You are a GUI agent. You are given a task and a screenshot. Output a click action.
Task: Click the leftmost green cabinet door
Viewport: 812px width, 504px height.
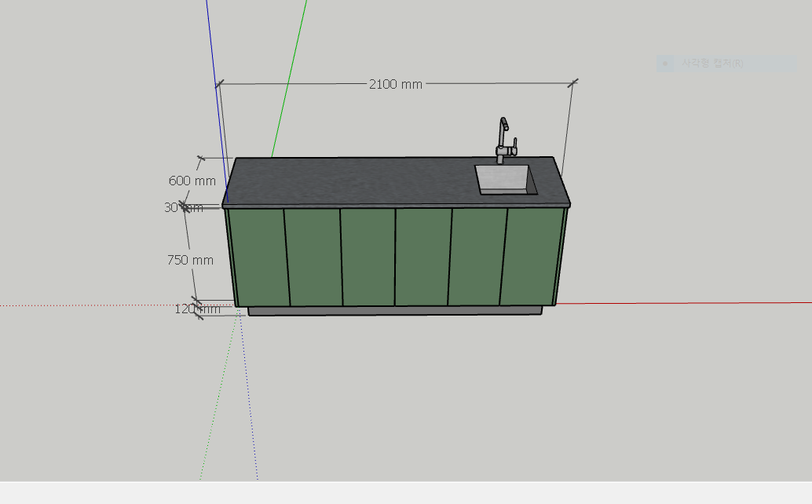258,257
